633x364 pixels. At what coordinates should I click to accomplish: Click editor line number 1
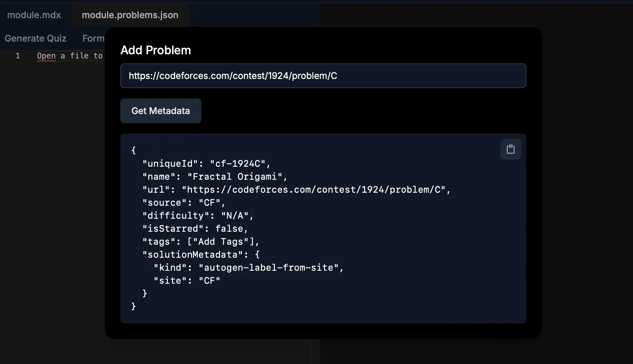click(x=18, y=56)
